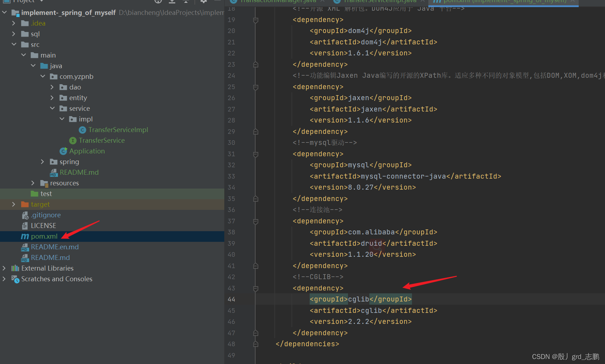605x364 pixels.
Task: Click line number 44 in gutter
Action: coord(231,299)
